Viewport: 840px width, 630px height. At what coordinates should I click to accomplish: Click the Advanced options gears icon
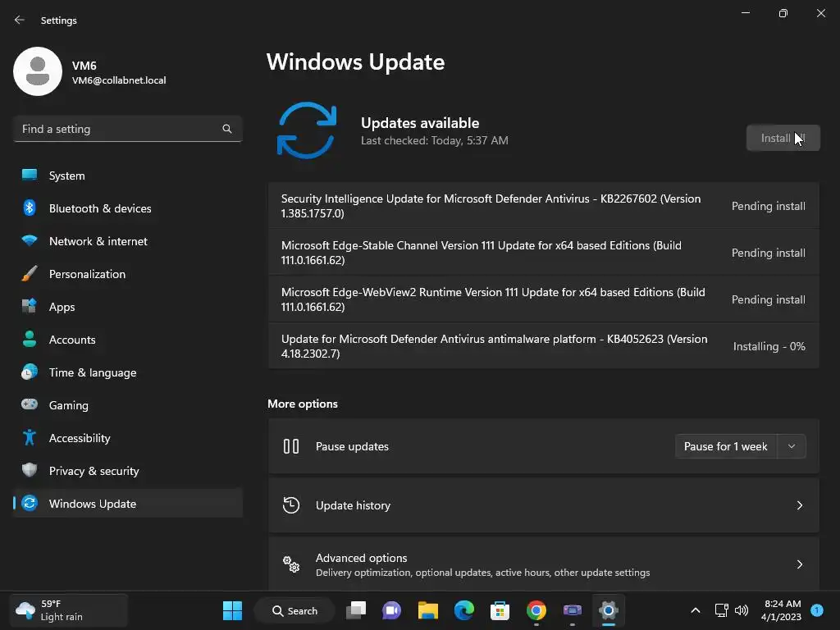click(x=291, y=564)
